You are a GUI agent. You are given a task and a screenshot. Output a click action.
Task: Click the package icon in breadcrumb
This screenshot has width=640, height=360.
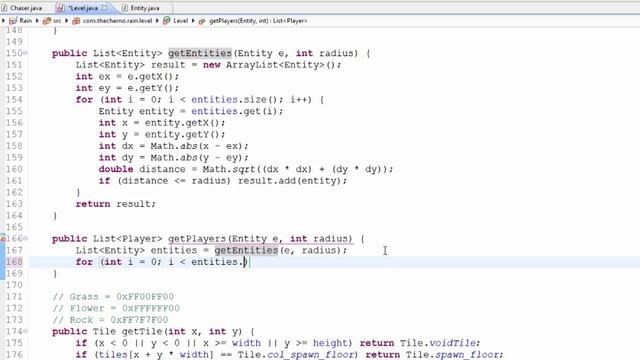point(76,20)
